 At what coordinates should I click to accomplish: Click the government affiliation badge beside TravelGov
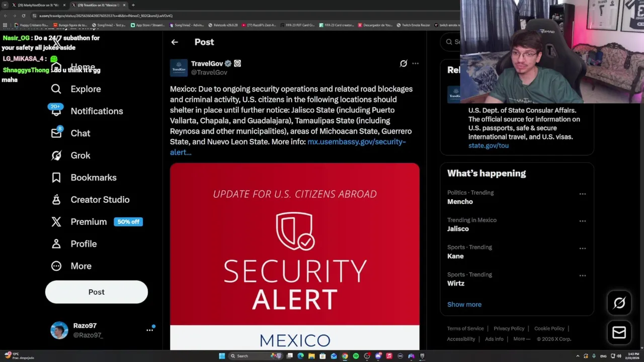click(237, 63)
